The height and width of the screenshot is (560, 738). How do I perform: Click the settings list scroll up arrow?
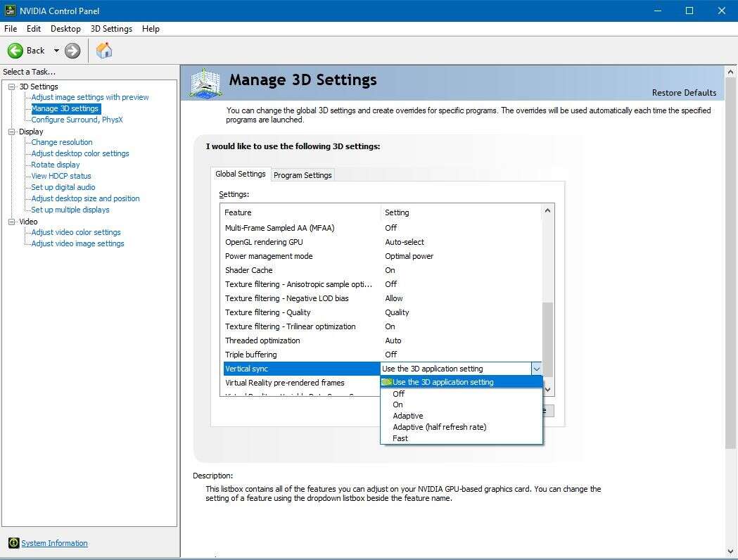point(548,210)
